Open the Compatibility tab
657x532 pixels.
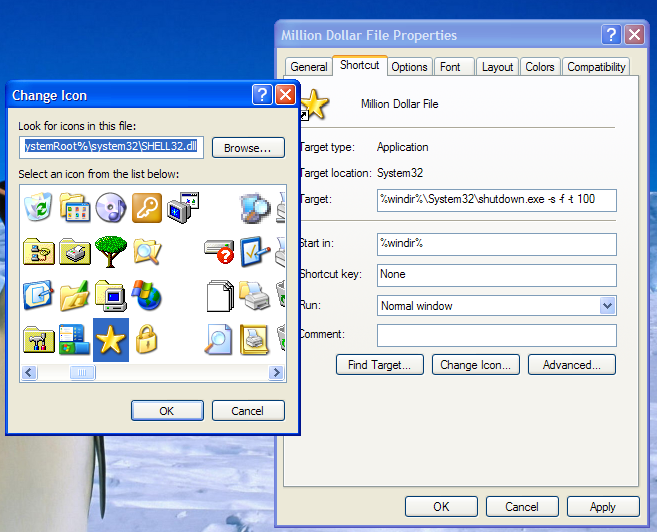(x=596, y=67)
